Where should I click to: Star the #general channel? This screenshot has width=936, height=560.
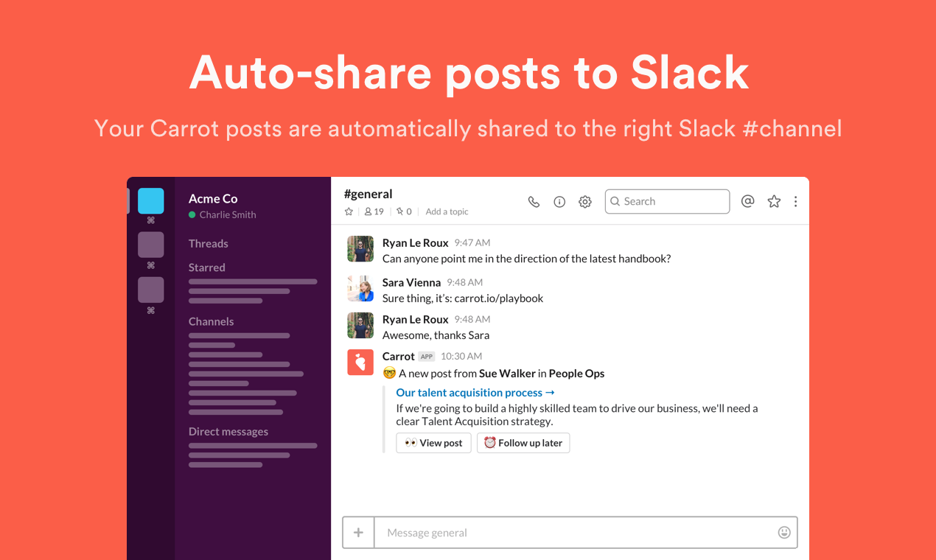point(349,211)
